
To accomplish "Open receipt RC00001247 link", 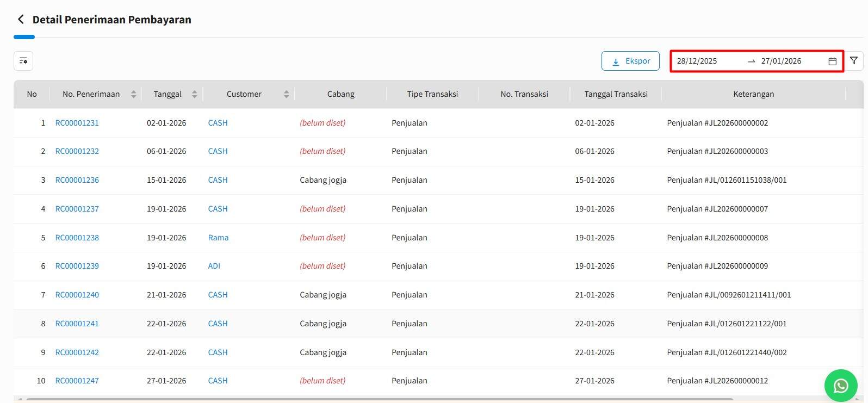I will tap(77, 381).
